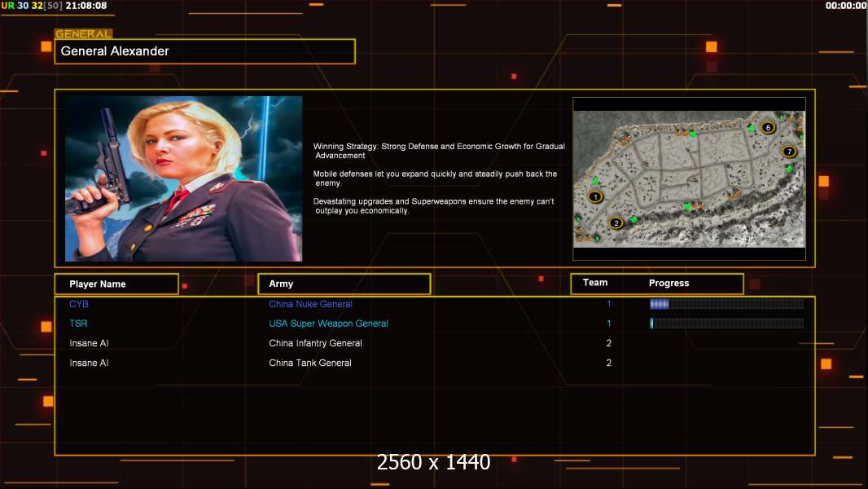Image resolution: width=868 pixels, height=489 pixels.
Task: Click the 00:00:00 timer readout
Action: pos(846,6)
